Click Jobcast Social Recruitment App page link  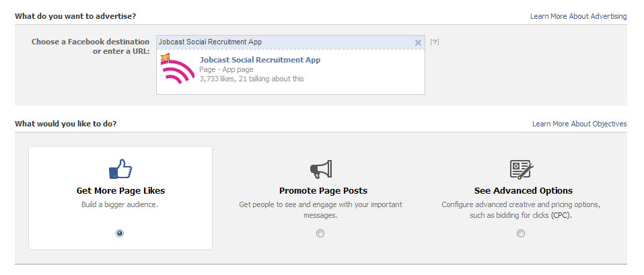pyautogui.click(x=260, y=60)
